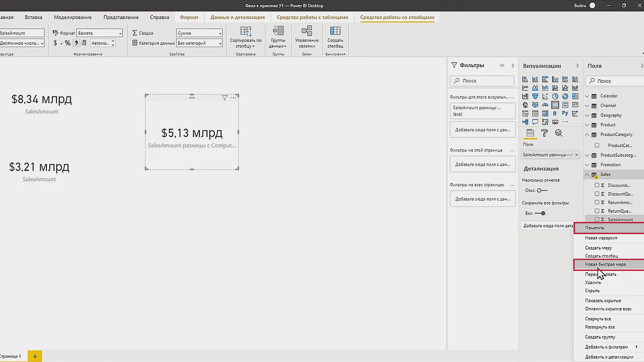The height and width of the screenshot is (362, 644).
Task: Click the Filters pane search field
Action: click(x=482, y=81)
